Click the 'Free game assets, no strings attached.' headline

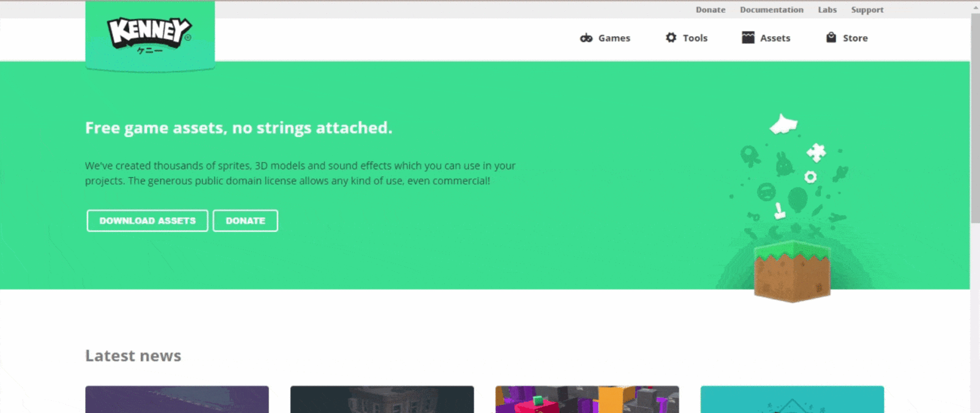tap(238, 128)
